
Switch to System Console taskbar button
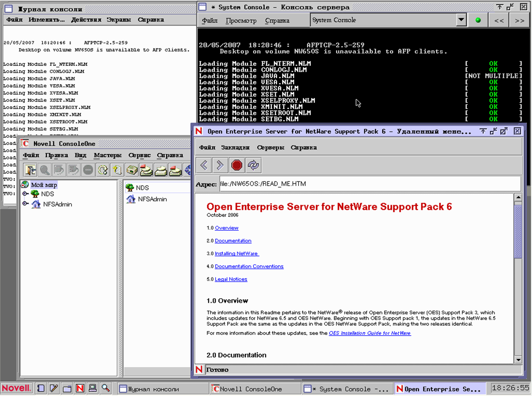(x=347, y=388)
